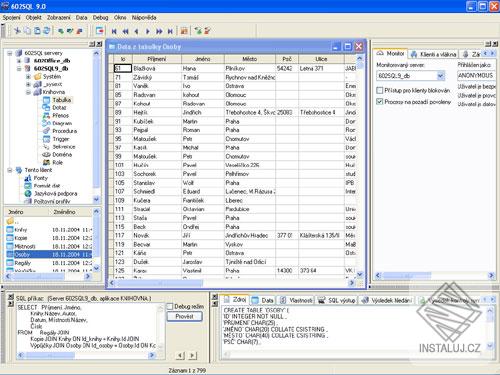
Task: Click the red-marked form toolbar icon
Action: (x=100, y=31)
